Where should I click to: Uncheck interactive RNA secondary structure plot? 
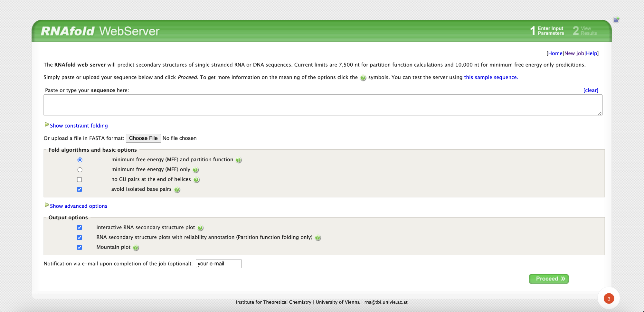click(80, 228)
